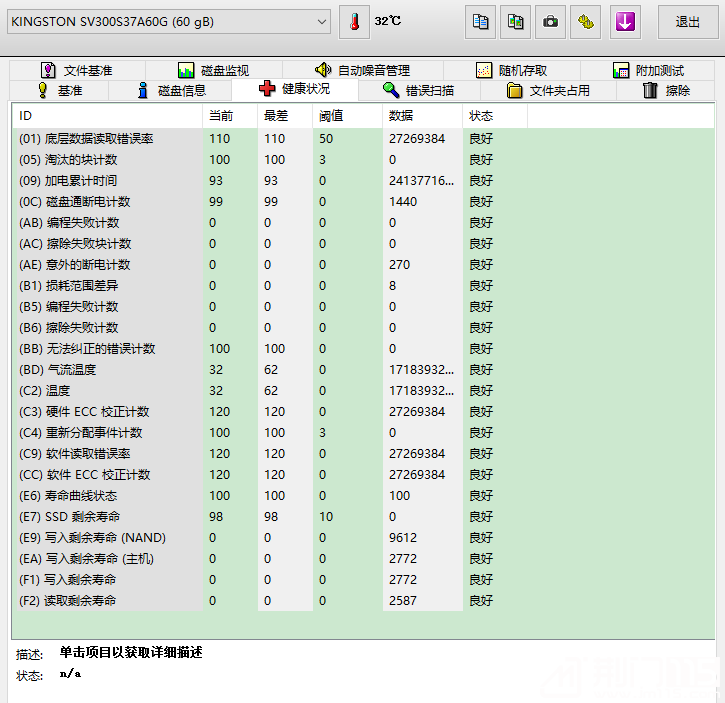Select the (C2) 温度 row
725x703 pixels.
click(x=363, y=391)
